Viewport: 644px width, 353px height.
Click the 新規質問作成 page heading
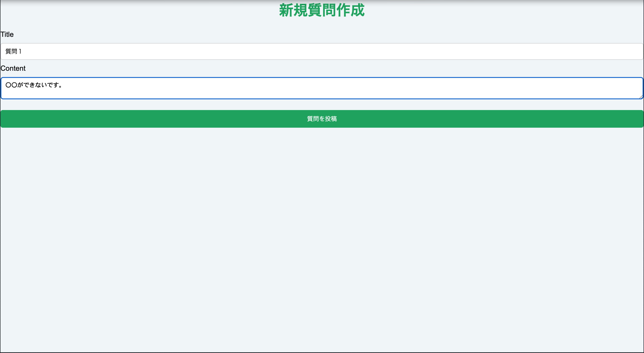point(322,11)
